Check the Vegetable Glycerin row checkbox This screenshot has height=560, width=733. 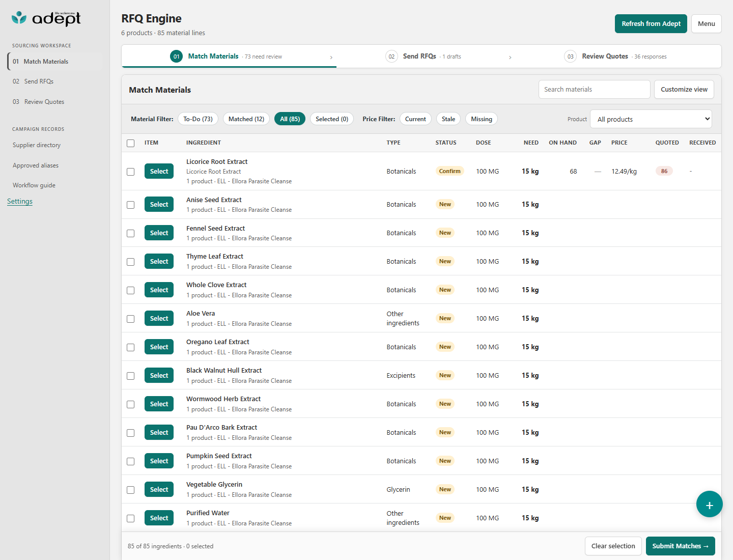pyautogui.click(x=131, y=490)
